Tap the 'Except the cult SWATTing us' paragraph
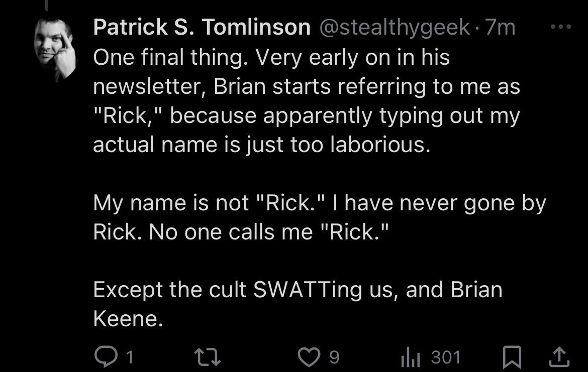This screenshot has width=588, height=372. pyautogui.click(x=298, y=304)
